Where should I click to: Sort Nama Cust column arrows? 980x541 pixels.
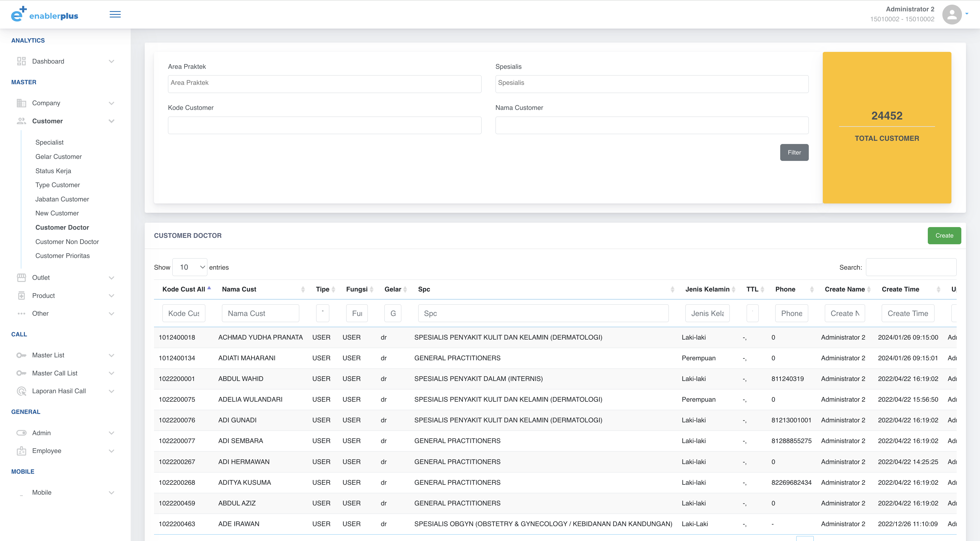tap(303, 289)
